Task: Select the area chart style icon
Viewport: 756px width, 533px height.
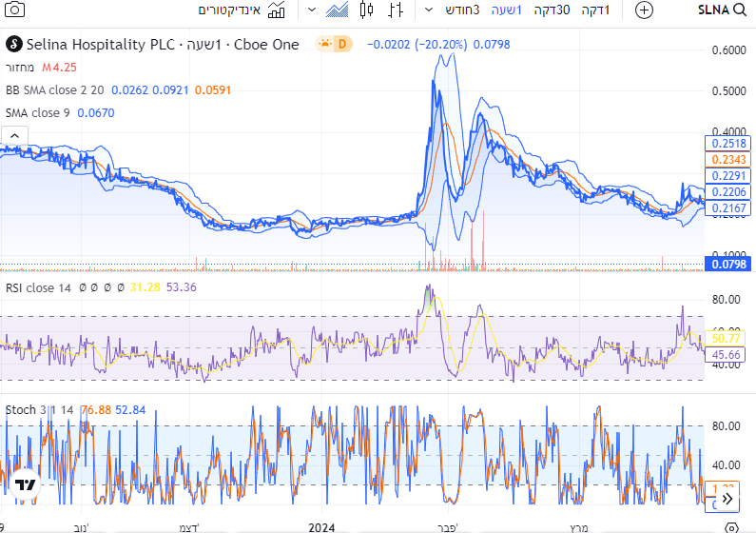Action: tap(337, 10)
